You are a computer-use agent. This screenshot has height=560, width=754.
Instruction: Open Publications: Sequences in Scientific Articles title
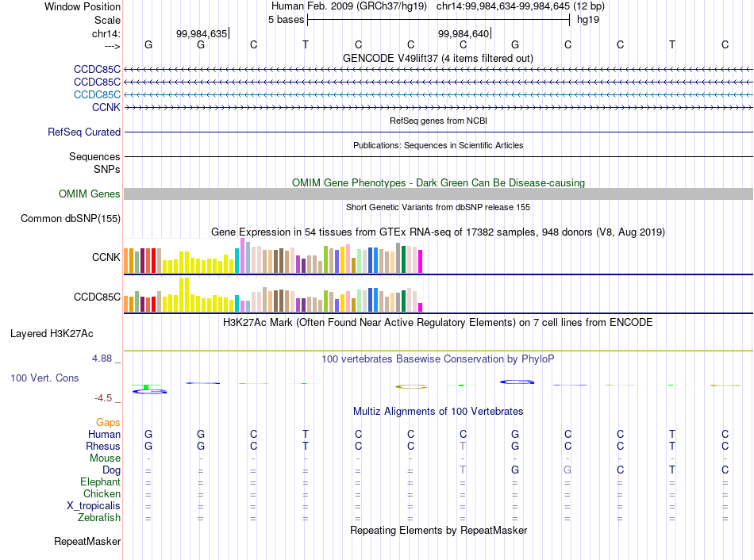pos(438,145)
